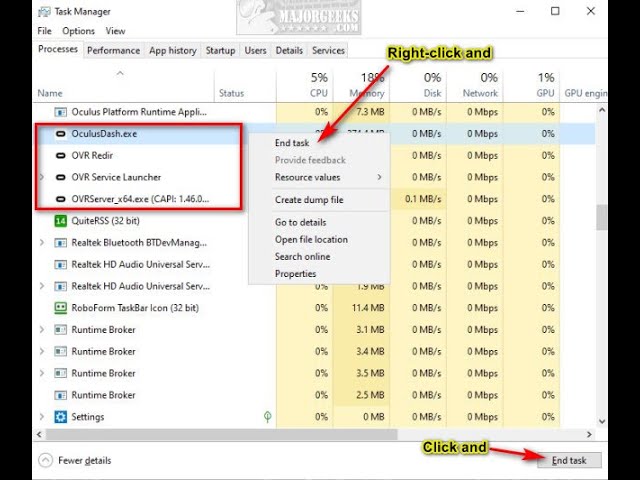Choose Go to details in context menu
The height and width of the screenshot is (480, 640).
pos(300,222)
